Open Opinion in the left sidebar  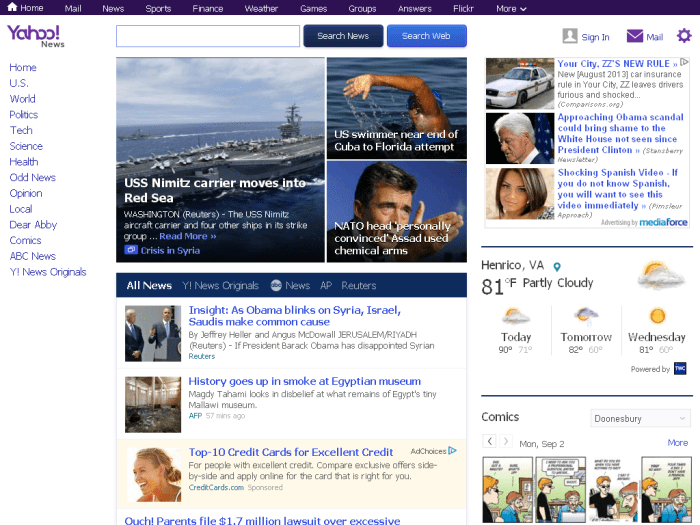click(26, 193)
